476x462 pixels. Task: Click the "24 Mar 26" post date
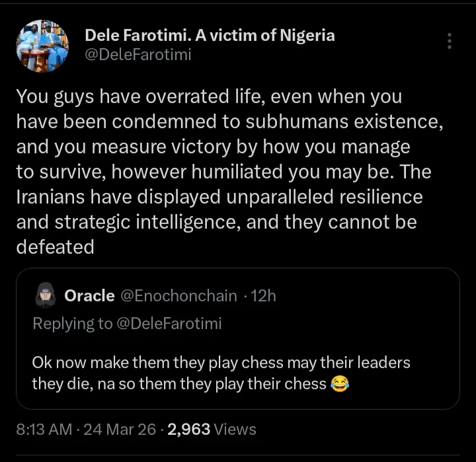121,430
